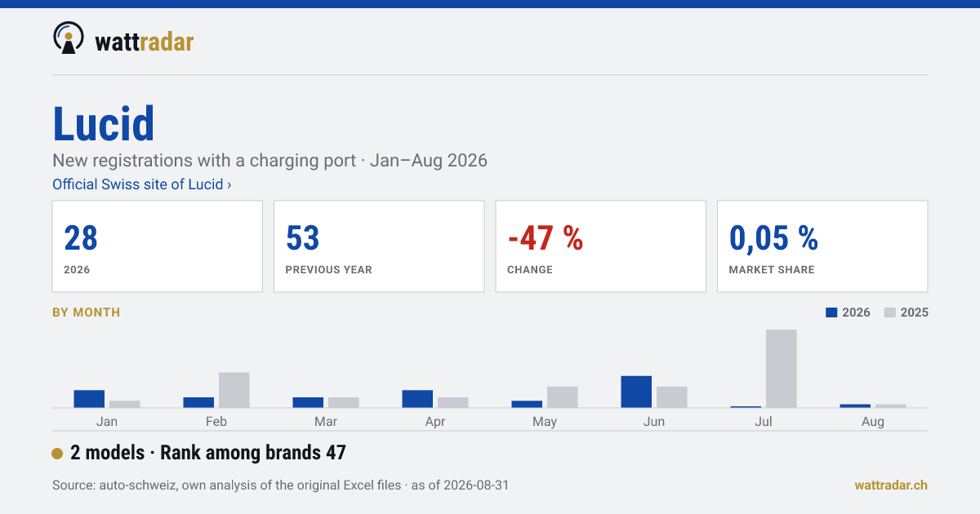Click the 'Source: auto-schweiz' footer note
The height and width of the screenshot is (514, 980).
pos(281,485)
